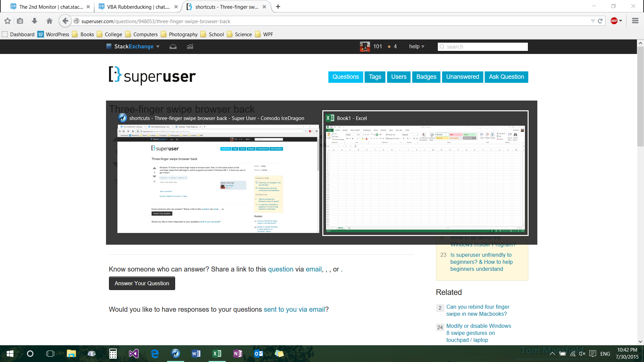Open the Windows Start button
Screen dimensions: 644x362
click(x=10, y=354)
